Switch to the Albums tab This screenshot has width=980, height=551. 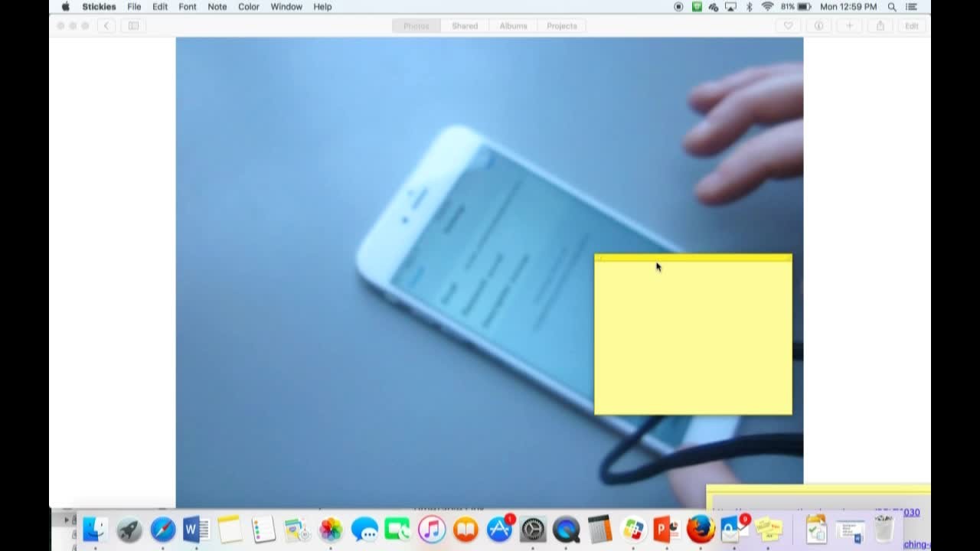click(513, 26)
